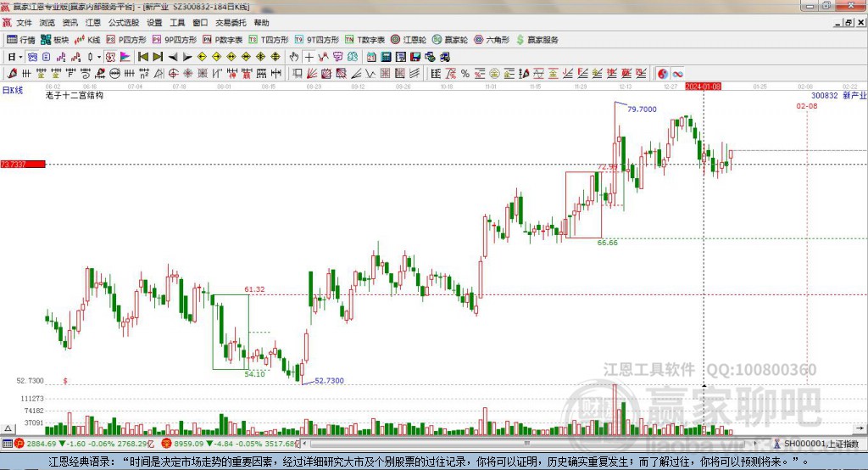Toggle the 权 adjustment icon
The width and height of the screenshot is (868, 470).
(x=110, y=57)
